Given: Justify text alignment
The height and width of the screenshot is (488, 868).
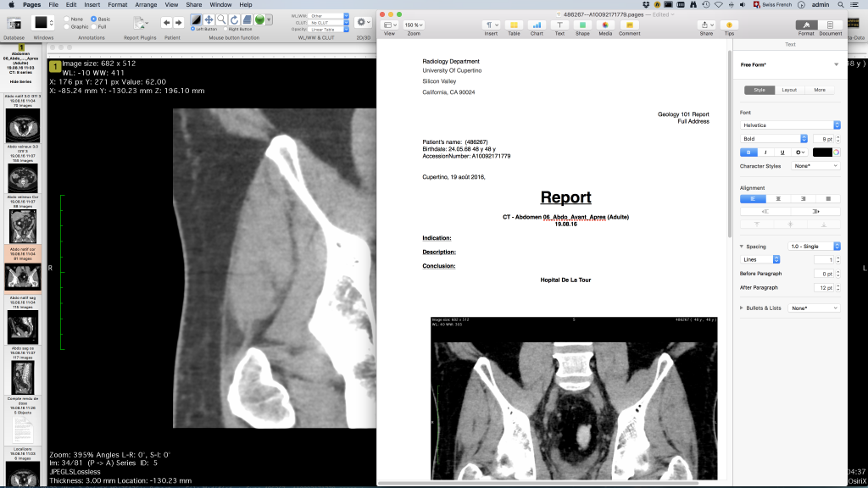Looking at the screenshot, I should pyautogui.click(x=828, y=198).
